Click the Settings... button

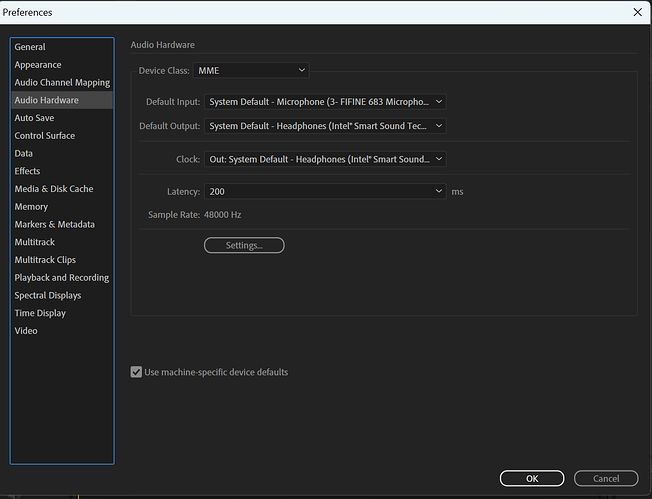click(x=244, y=245)
